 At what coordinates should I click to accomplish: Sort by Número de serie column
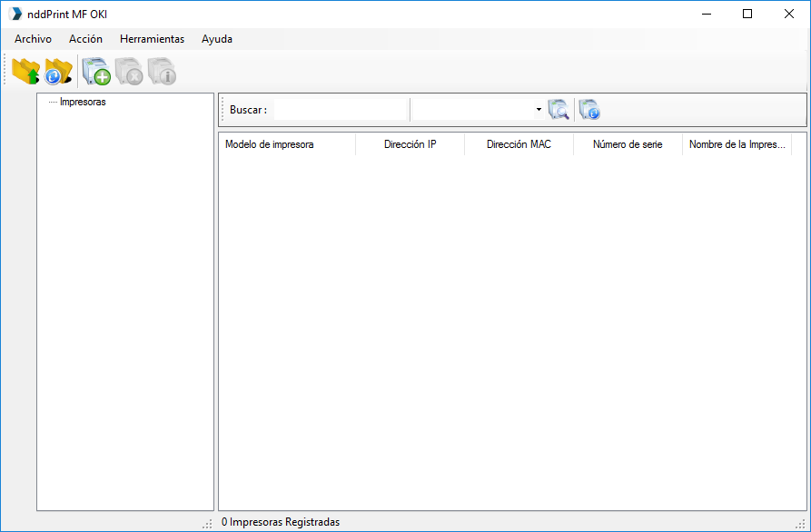pos(628,144)
